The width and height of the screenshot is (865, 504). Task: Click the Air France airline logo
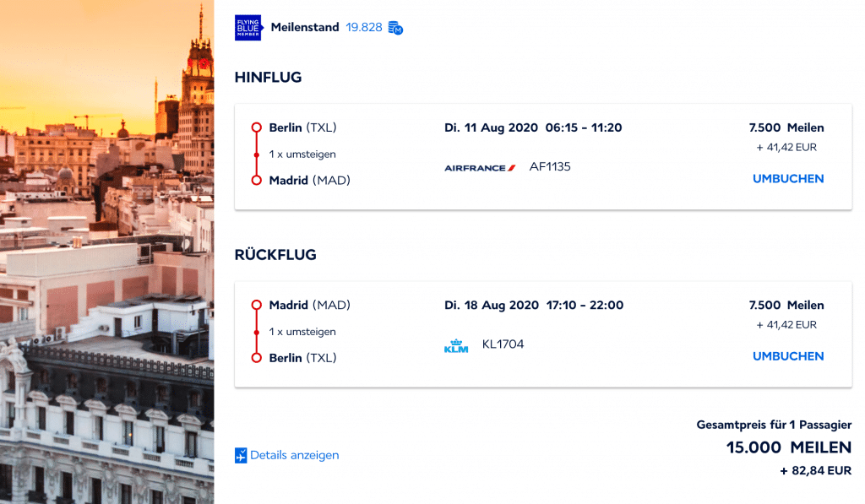(x=480, y=168)
